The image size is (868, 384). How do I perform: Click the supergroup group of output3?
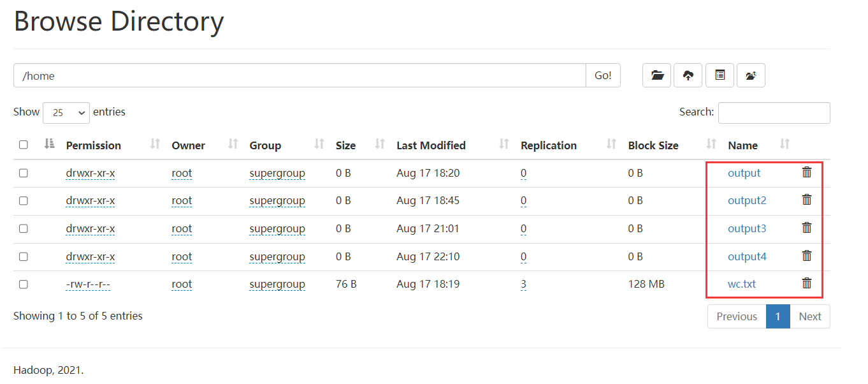pyautogui.click(x=277, y=228)
